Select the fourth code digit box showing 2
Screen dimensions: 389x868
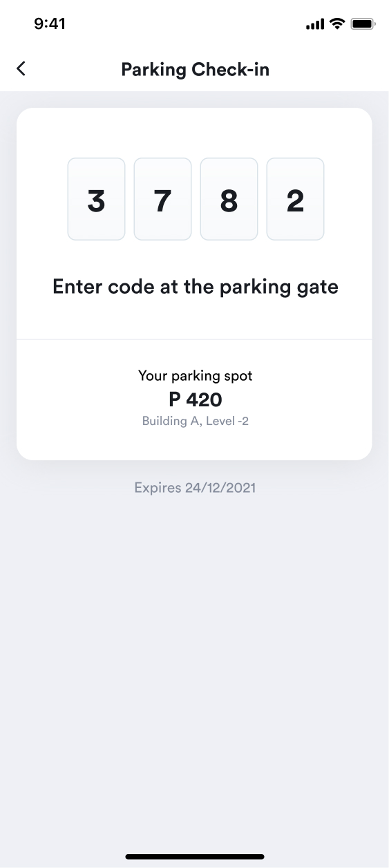click(x=295, y=199)
